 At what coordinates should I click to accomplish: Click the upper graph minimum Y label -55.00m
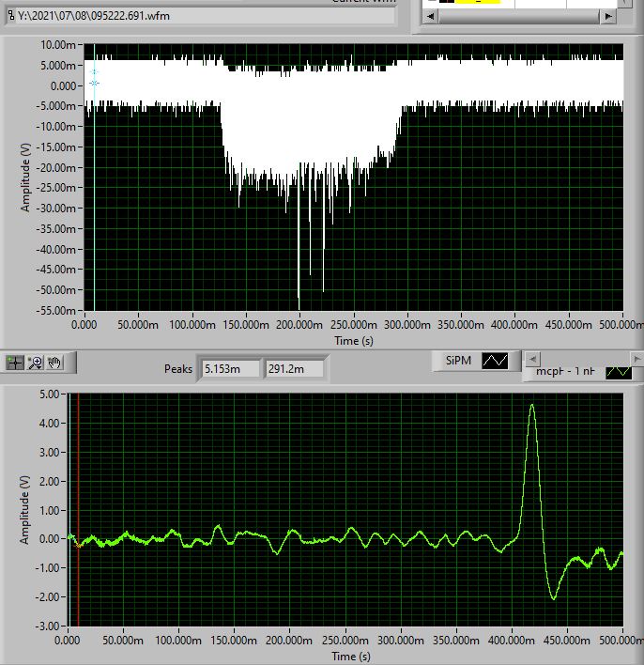pos(55,311)
